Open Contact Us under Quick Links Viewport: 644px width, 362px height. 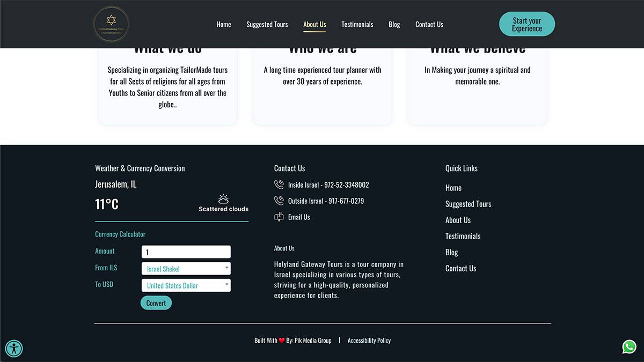point(460,269)
